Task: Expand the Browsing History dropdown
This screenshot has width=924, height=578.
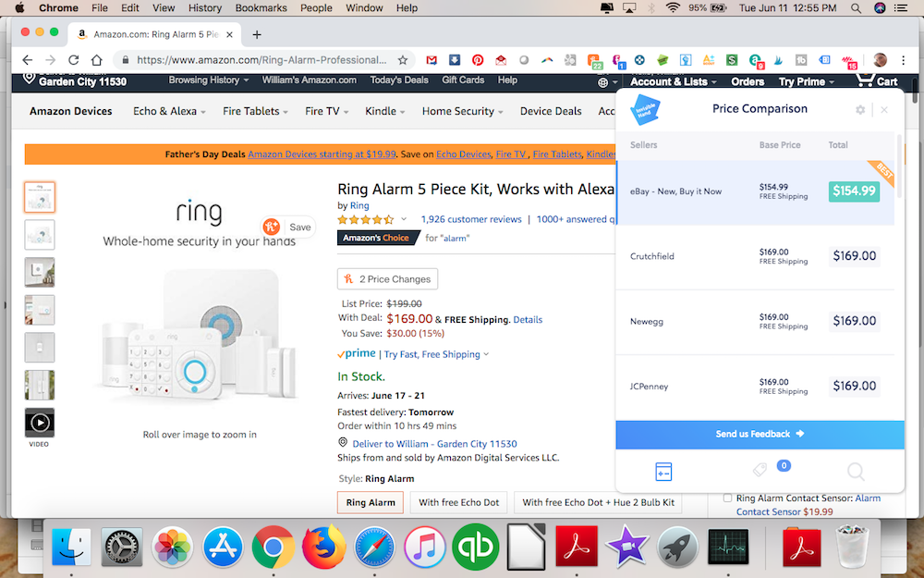Action: (209, 80)
